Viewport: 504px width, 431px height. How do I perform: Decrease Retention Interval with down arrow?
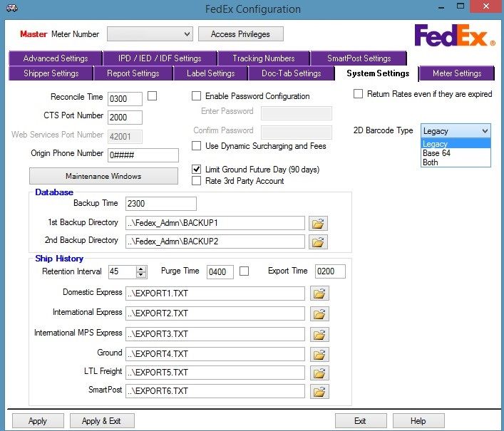click(141, 275)
